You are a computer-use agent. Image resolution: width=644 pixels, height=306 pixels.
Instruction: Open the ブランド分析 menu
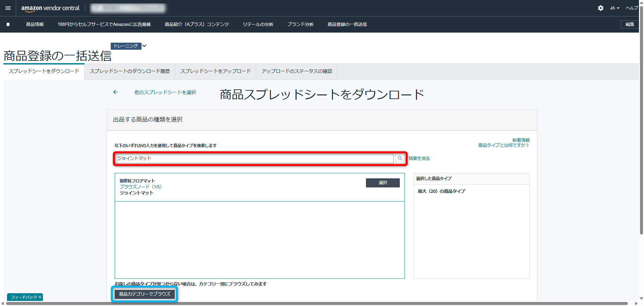[300, 25]
